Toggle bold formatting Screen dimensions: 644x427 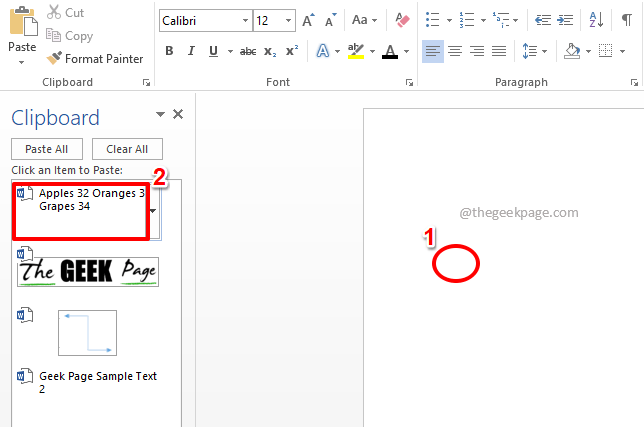pos(169,51)
